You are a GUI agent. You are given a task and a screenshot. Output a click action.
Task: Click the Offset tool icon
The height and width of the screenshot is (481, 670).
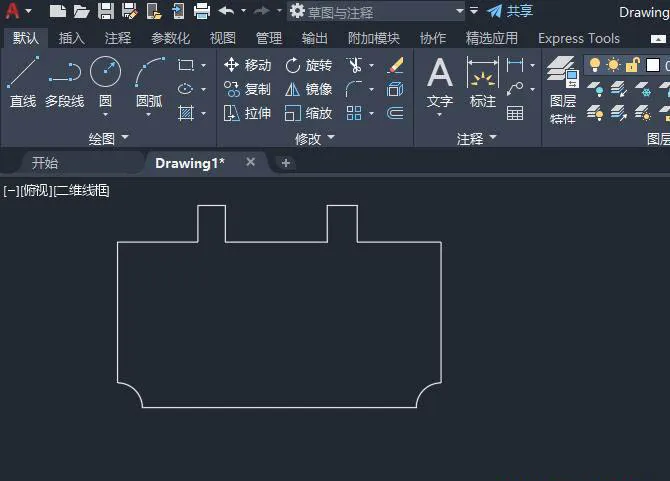395,113
